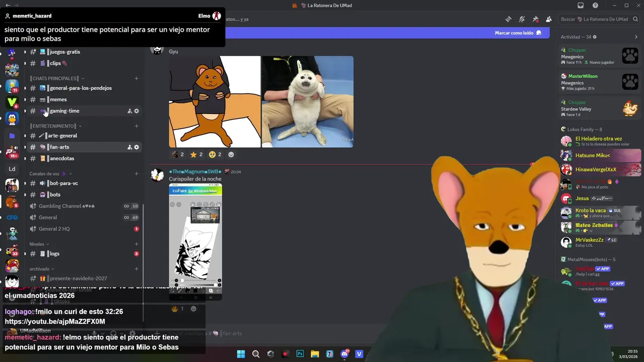Open the cartoon mouse fan-art image
Screen dimensions: 644x362
point(215,102)
